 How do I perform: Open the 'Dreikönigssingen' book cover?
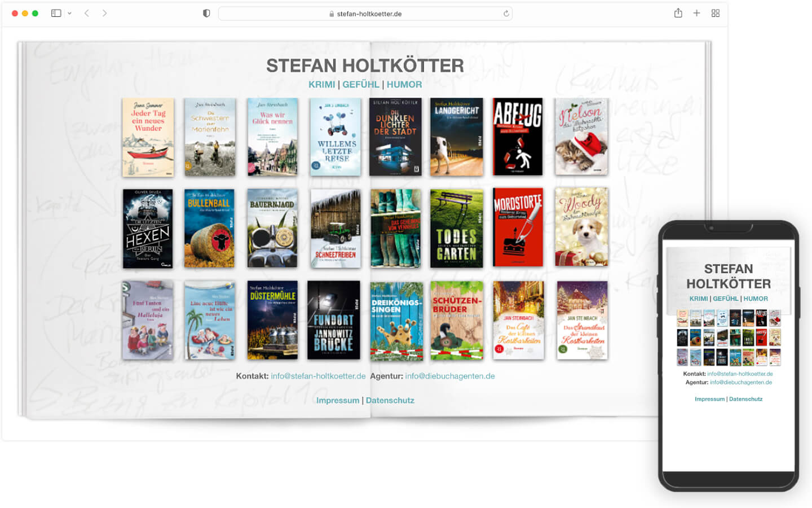[397, 321]
